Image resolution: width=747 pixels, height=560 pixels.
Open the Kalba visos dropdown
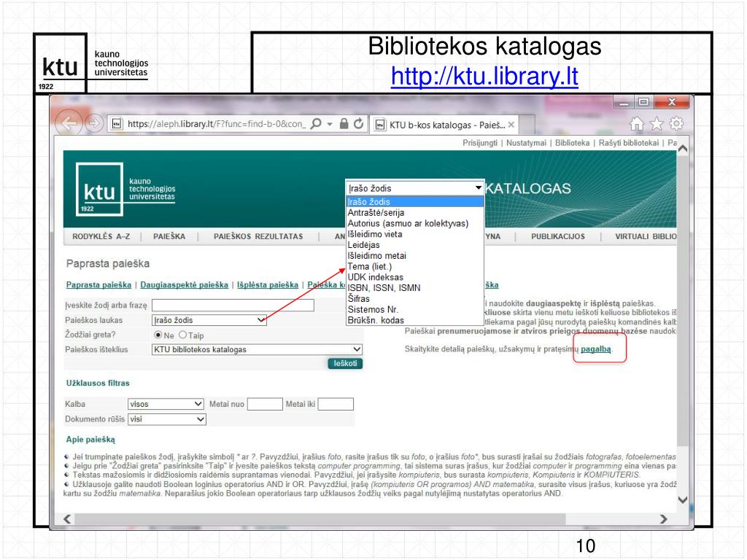click(x=166, y=404)
